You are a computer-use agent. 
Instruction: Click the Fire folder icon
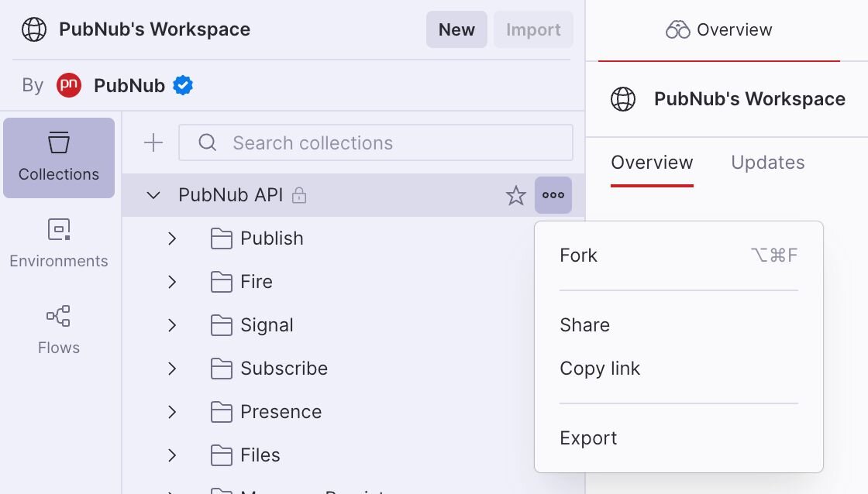[x=222, y=282]
